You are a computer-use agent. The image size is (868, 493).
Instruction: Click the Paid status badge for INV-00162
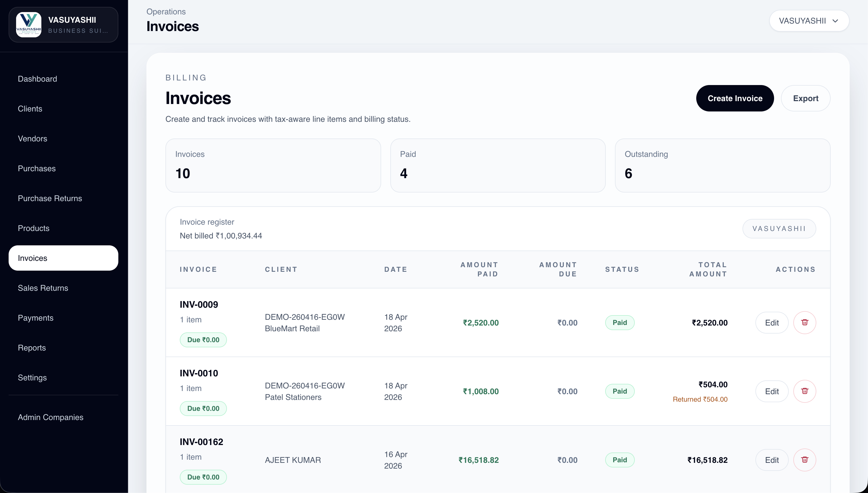620,460
